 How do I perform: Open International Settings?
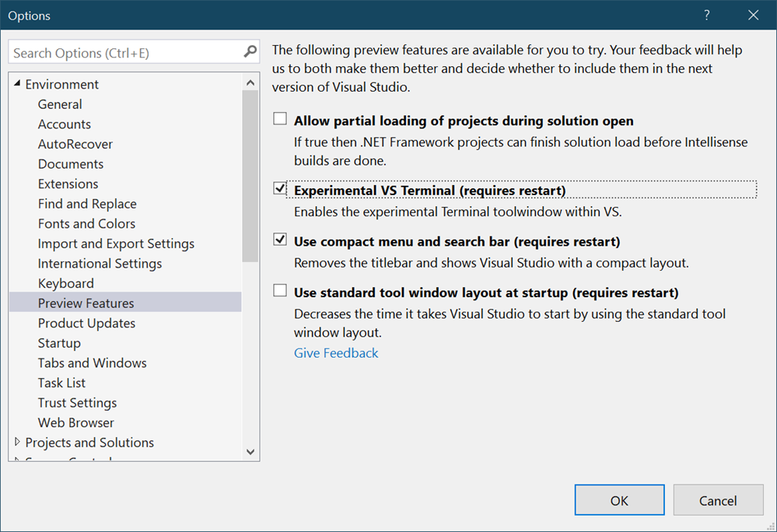[100, 264]
